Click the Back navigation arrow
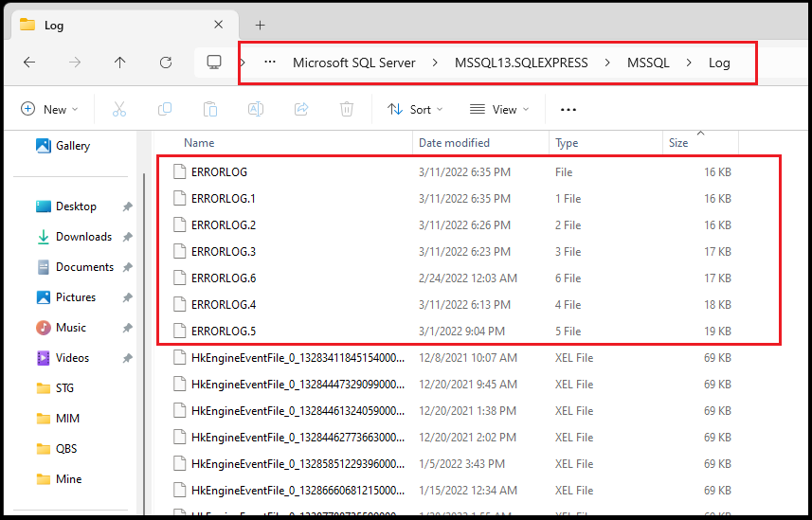The height and width of the screenshot is (520, 812). click(x=29, y=63)
